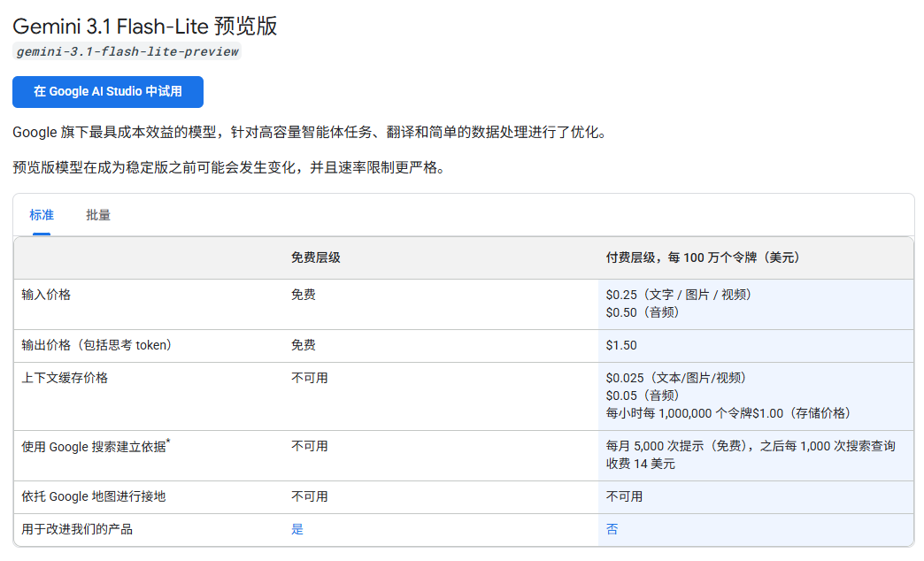Viewport: 924px width, 561px height.
Task: Click the Gemini 3.1 Flash-Lite 预览版 heading
Action: (x=145, y=26)
